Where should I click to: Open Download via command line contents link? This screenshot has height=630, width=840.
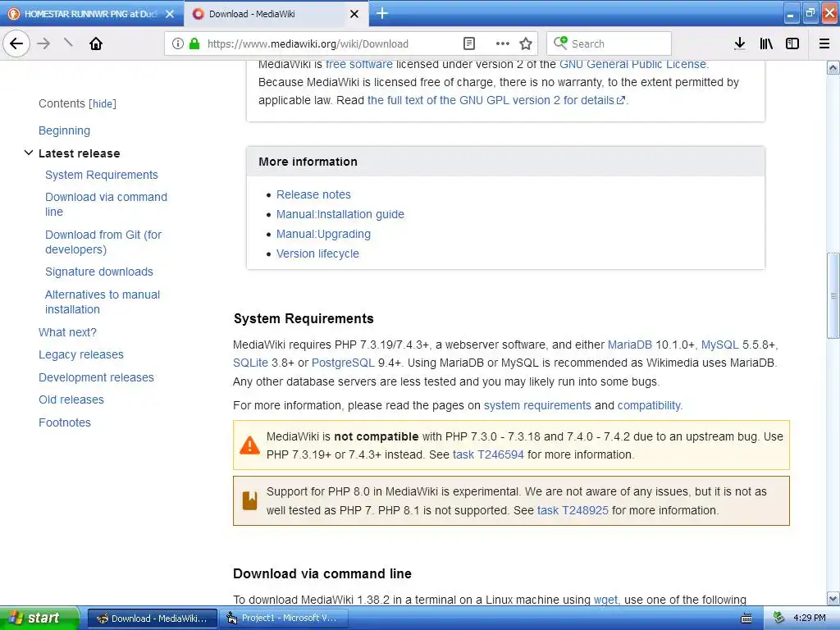(x=106, y=204)
